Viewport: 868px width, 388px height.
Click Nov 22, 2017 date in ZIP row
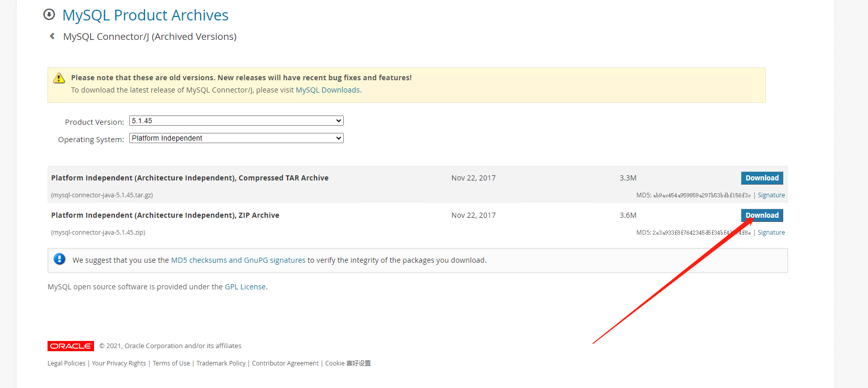pos(474,215)
